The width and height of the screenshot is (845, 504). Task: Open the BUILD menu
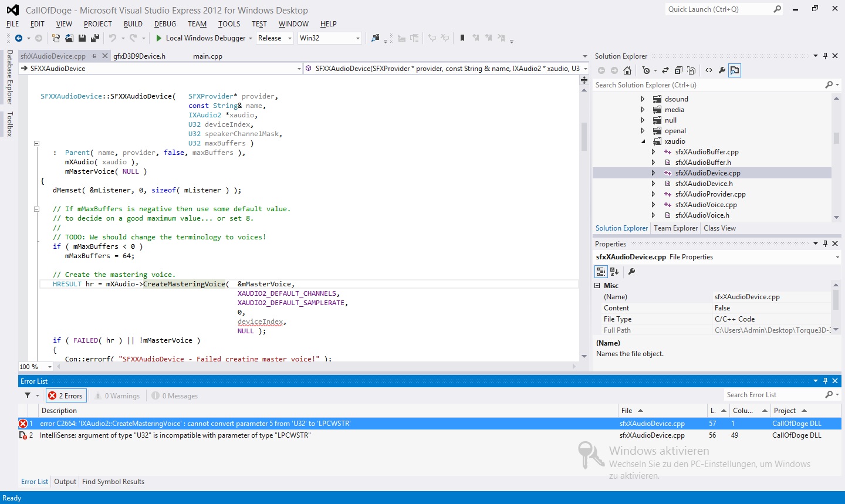tap(133, 24)
